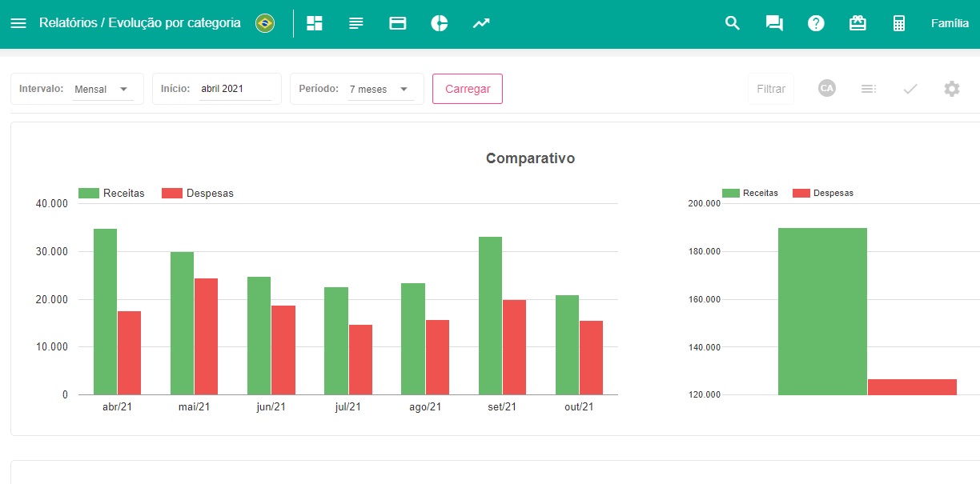Image resolution: width=980 pixels, height=484 pixels.
Task: Open the trending line chart icon
Action: click(481, 23)
